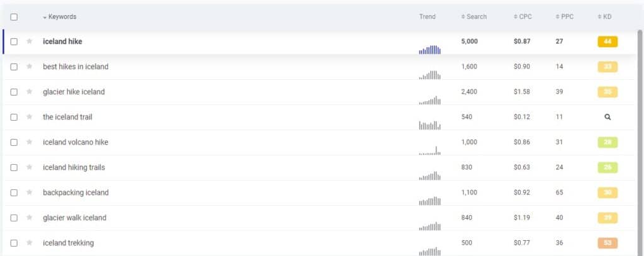Favorite 'best hikes in iceland' with star
644x256 pixels.
tap(29, 67)
